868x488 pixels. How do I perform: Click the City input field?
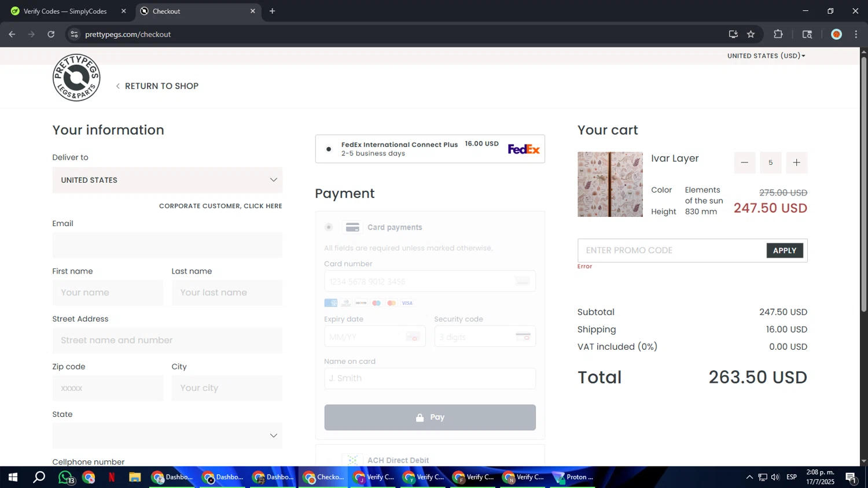pyautogui.click(x=227, y=388)
